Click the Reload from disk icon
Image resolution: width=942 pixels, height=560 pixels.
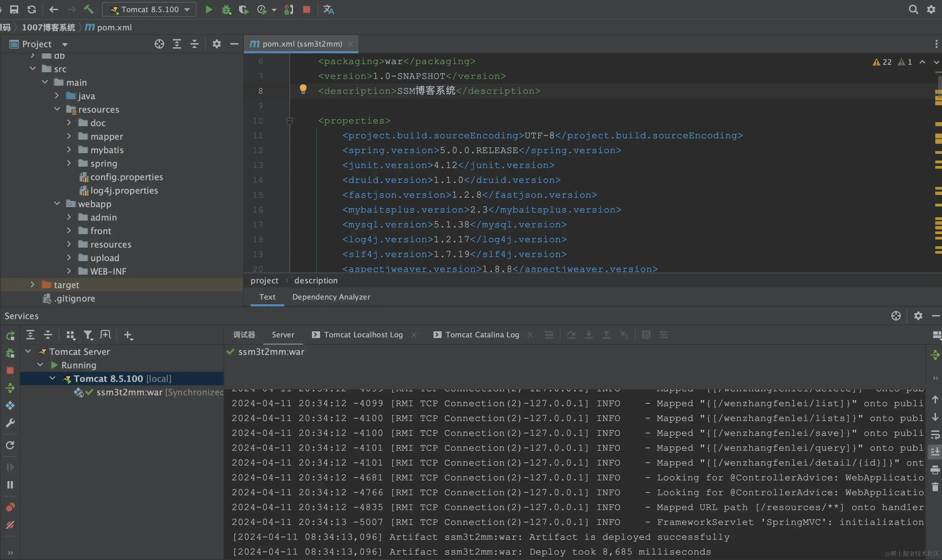point(32,9)
